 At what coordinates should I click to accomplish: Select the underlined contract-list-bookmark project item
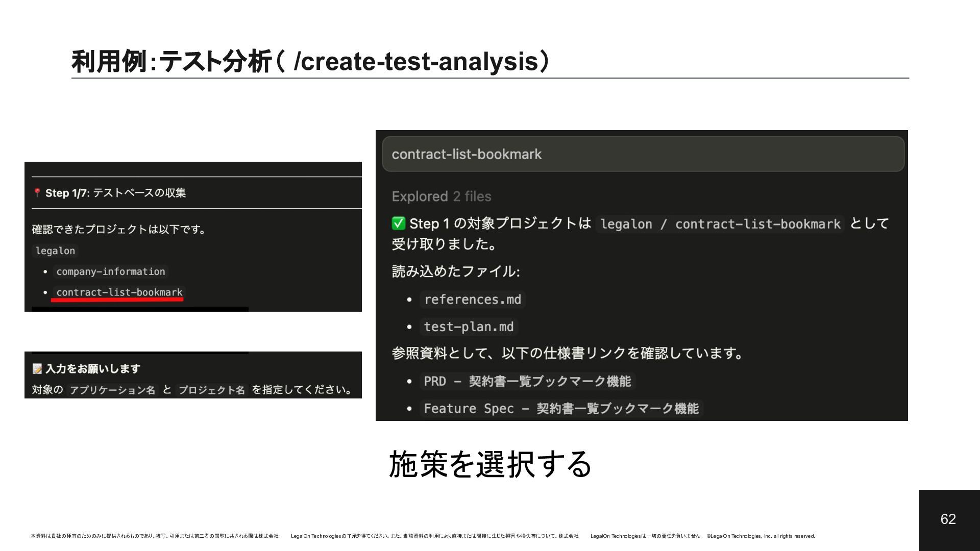click(119, 292)
